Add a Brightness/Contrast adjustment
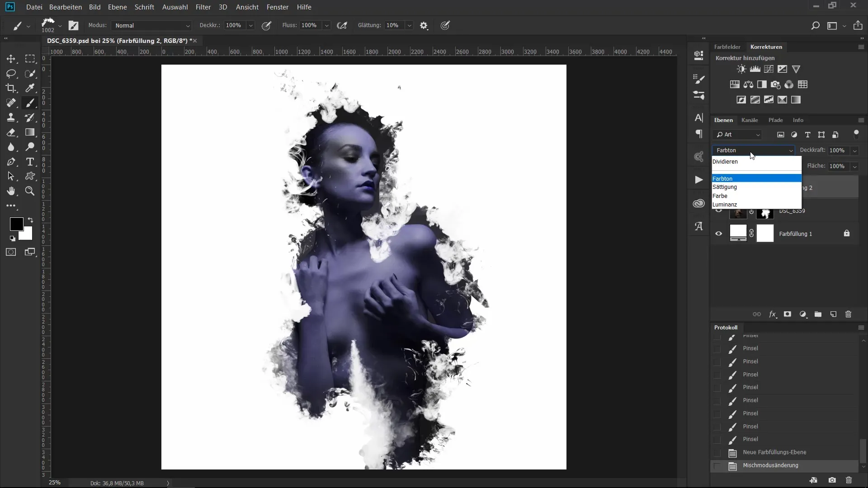This screenshot has width=868, height=488. point(741,69)
